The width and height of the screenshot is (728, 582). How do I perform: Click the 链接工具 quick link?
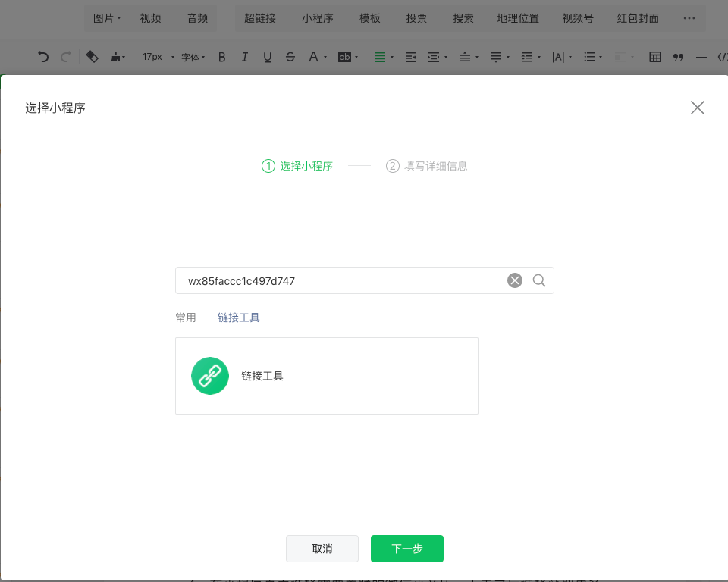coord(239,318)
